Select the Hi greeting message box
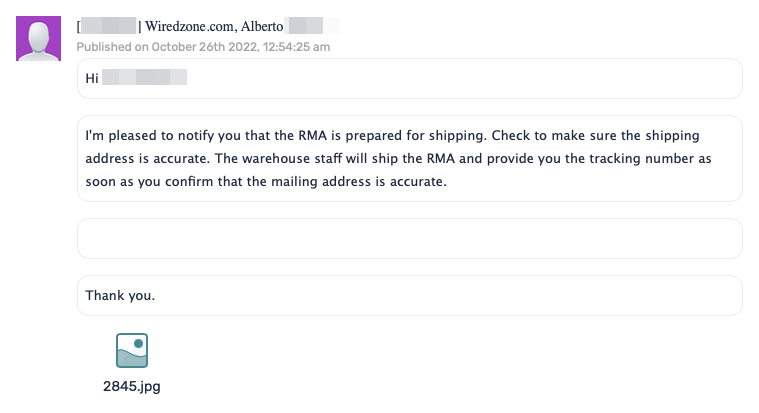759x413 pixels. (x=410, y=78)
